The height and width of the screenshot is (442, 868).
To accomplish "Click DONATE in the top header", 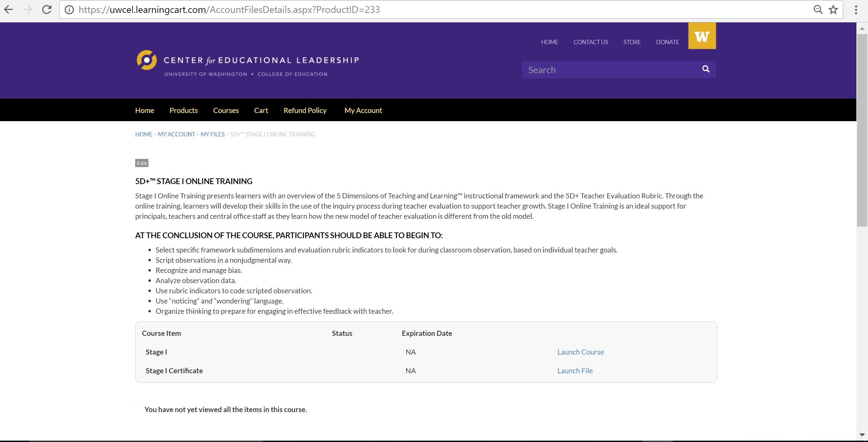I will pyautogui.click(x=667, y=42).
